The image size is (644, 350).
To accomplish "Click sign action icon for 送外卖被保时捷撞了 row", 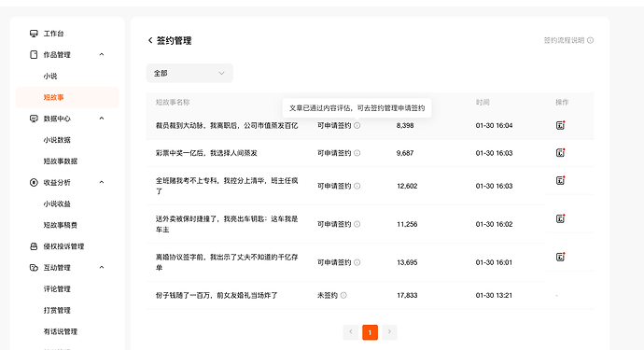I will click(x=561, y=218).
